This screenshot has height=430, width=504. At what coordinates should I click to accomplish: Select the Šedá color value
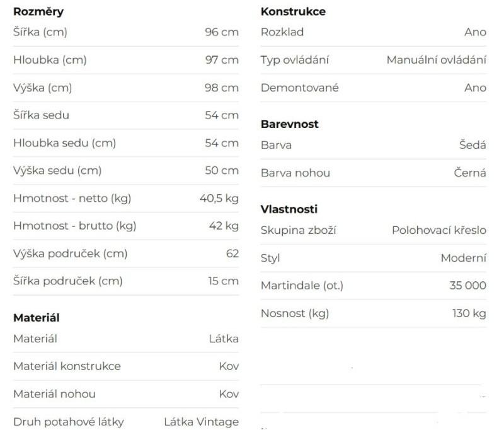point(472,145)
